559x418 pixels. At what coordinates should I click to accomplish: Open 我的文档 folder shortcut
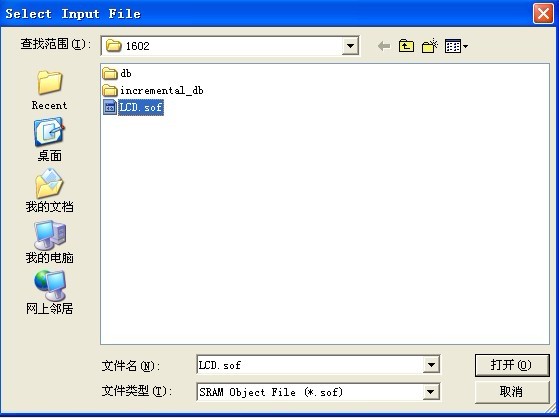(49, 191)
